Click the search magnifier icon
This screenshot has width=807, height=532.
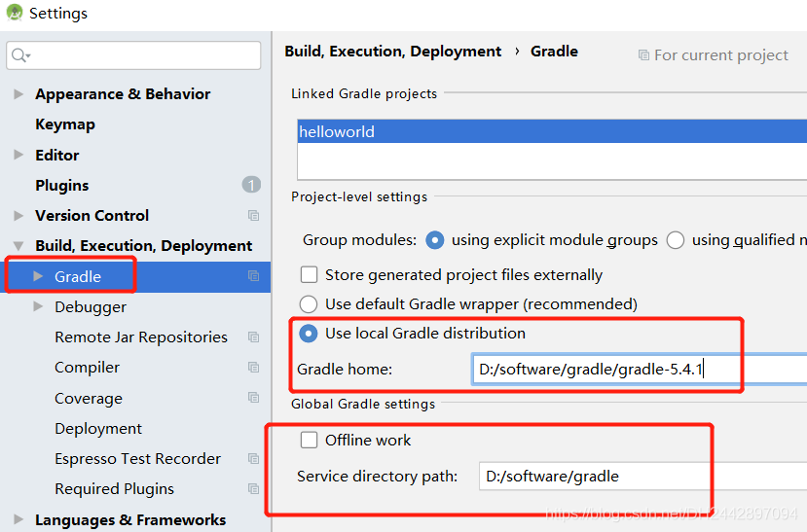19,55
